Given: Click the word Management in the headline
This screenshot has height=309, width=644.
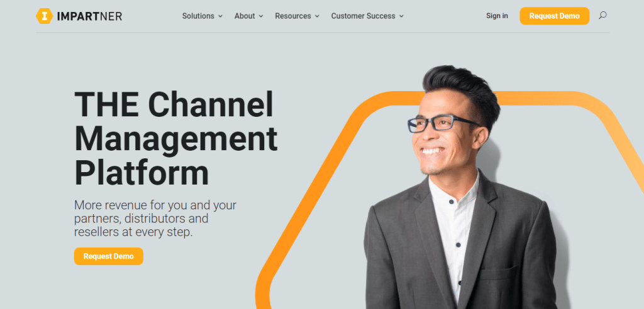Looking at the screenshot, I should point(176,139).
